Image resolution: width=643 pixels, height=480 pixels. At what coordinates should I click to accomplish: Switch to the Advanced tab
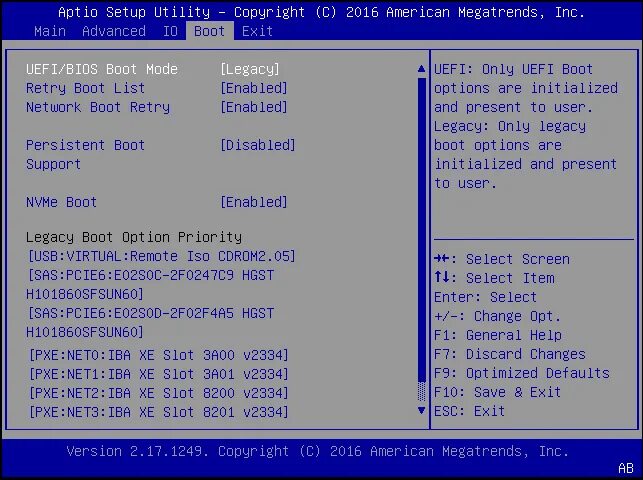tap(114, 31)
